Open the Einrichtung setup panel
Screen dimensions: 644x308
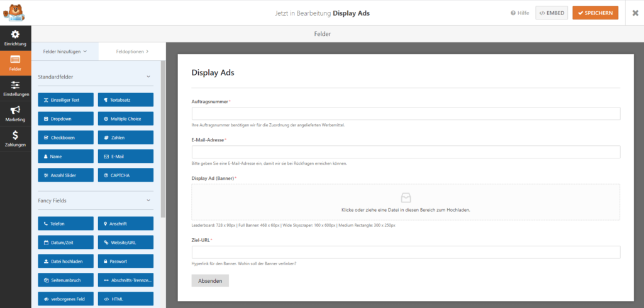15,37
